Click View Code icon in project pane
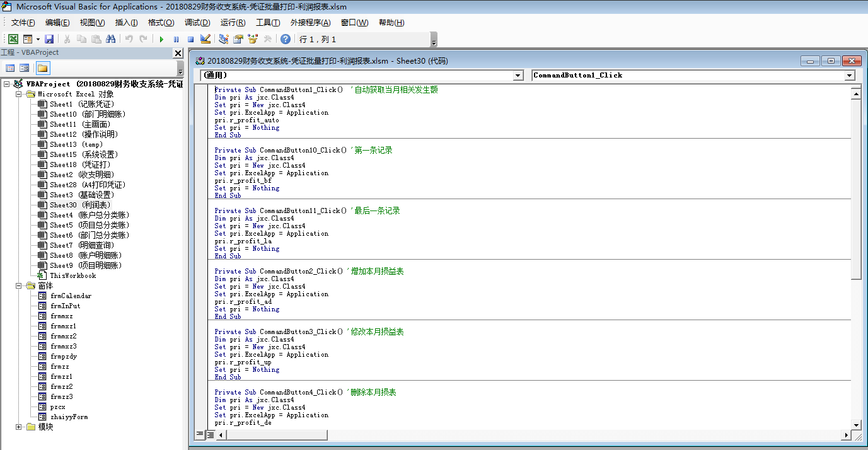Screen dimensions: 868x450 coord(10,68)
